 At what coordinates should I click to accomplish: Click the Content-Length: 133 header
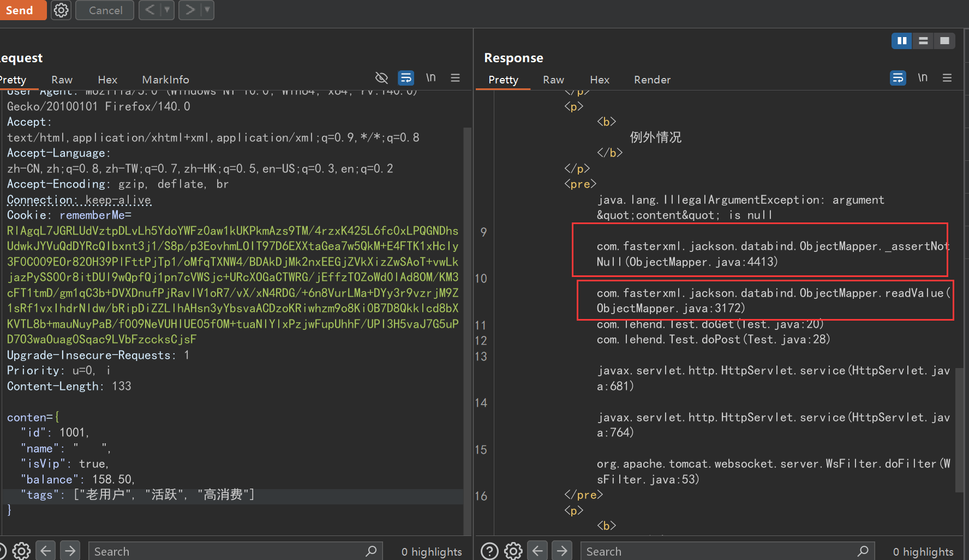69,386
